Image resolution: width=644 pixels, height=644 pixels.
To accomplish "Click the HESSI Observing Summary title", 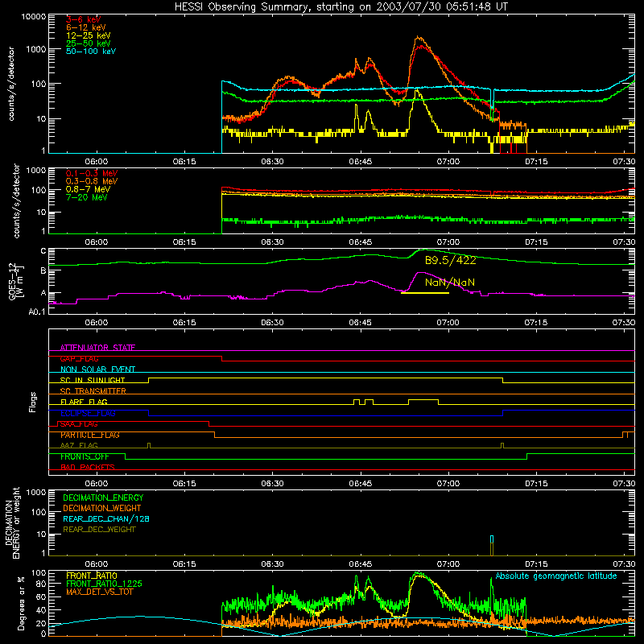I will tap(341, 6).
